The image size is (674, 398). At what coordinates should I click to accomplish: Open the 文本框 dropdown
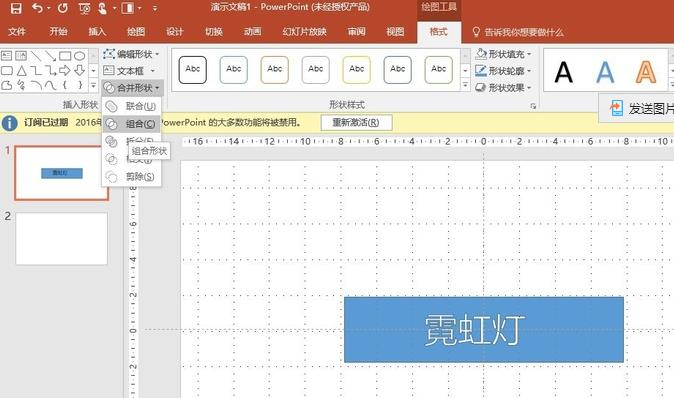click(x=129, y=70)
